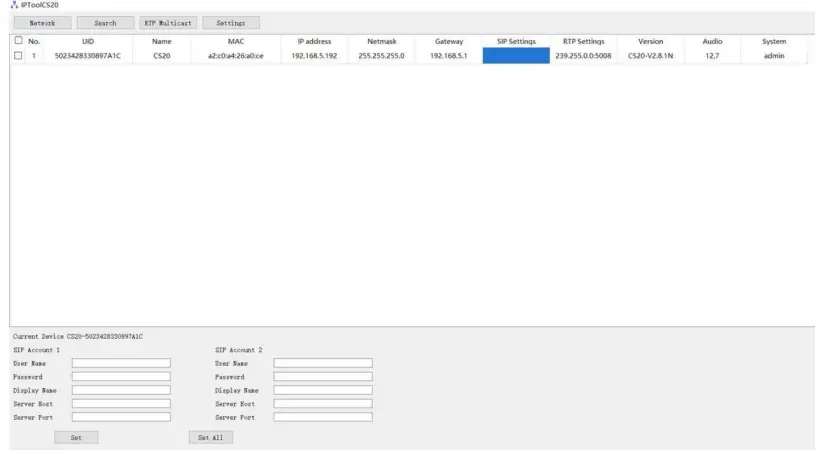Select IP address cell 192.168.5.192
818x454 pixels.
tap(314, 56)
